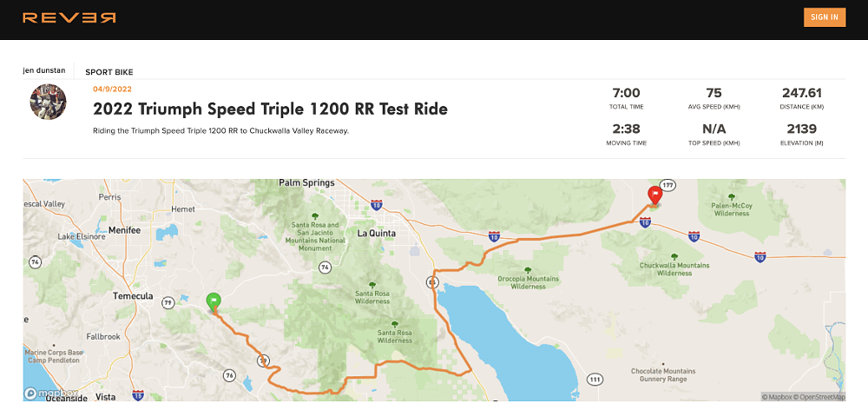Viewport: 868px width, 410px height.
Task: Click the Palen-McCoy Wilderness tree icon
Action: [x=731, y=196]
